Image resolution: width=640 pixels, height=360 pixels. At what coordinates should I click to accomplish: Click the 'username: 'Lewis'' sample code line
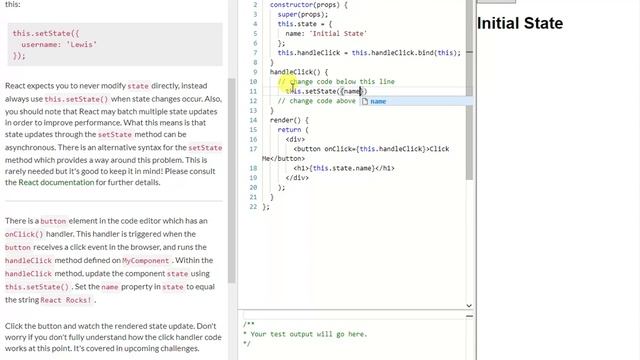pyautogui.click(x=59, y=44)
